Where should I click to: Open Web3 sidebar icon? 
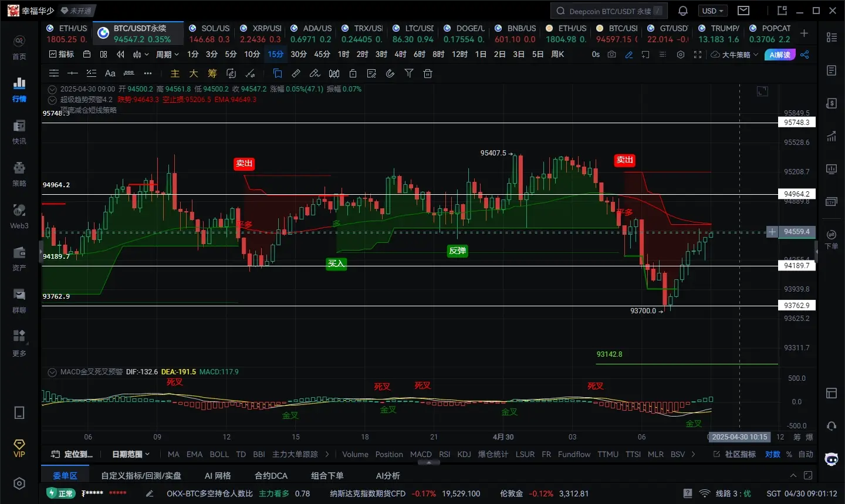click(x=19, y=217)
